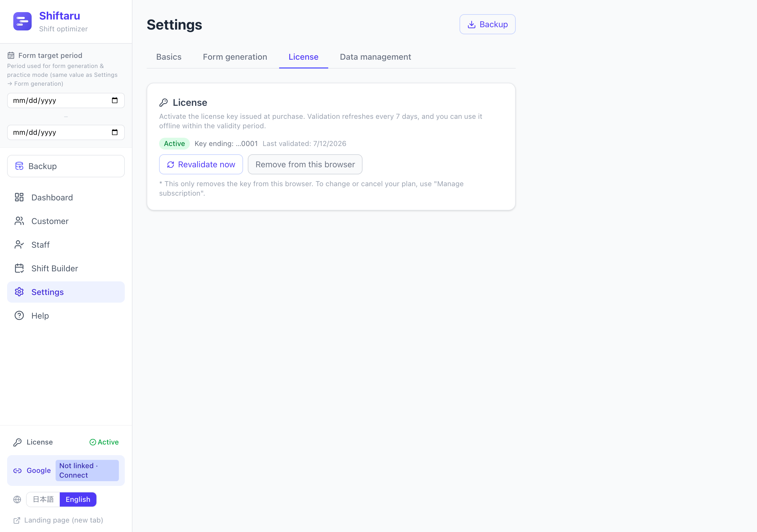The image size is (757, 532).
Task: Open calendar picker for end date
Action: pos(115,132)
